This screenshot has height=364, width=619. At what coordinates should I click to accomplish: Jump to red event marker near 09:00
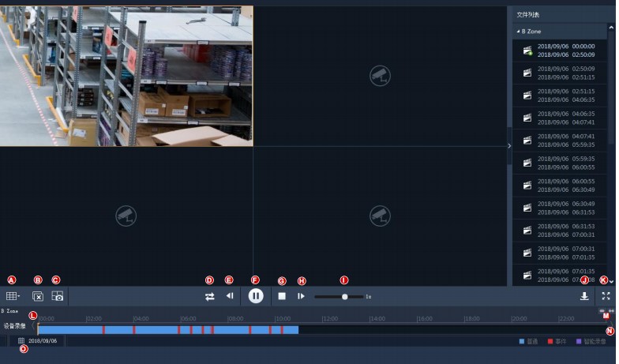(250, 330)
